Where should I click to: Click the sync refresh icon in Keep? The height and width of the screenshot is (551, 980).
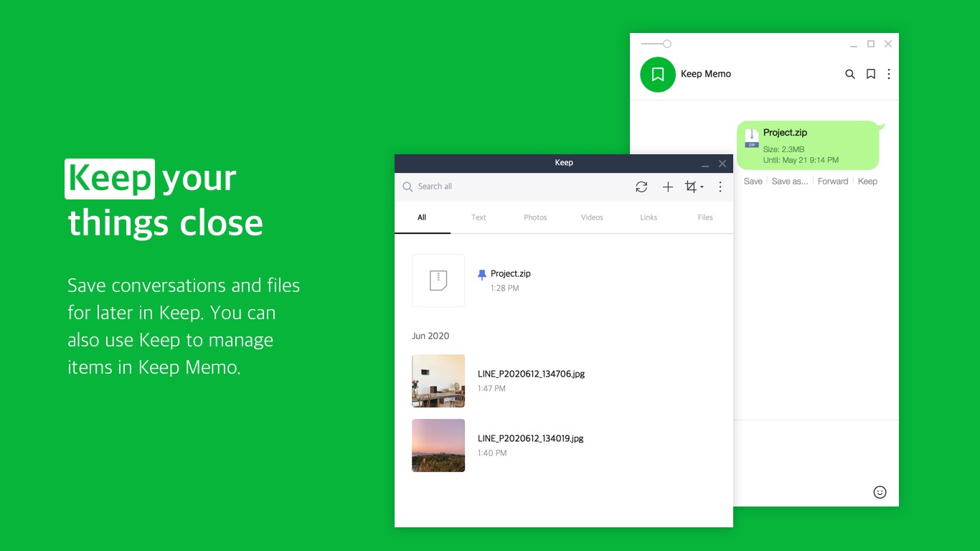tap(641, 187)
